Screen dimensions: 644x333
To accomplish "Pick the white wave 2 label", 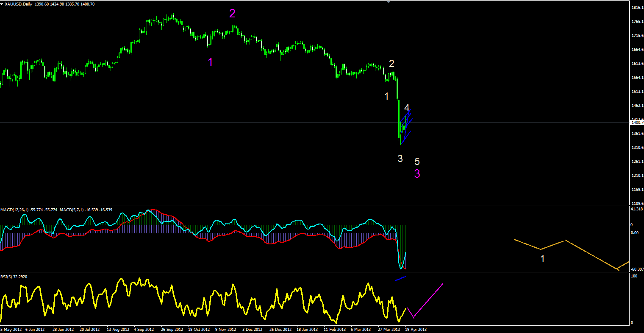I will click(x=392, y=64).
